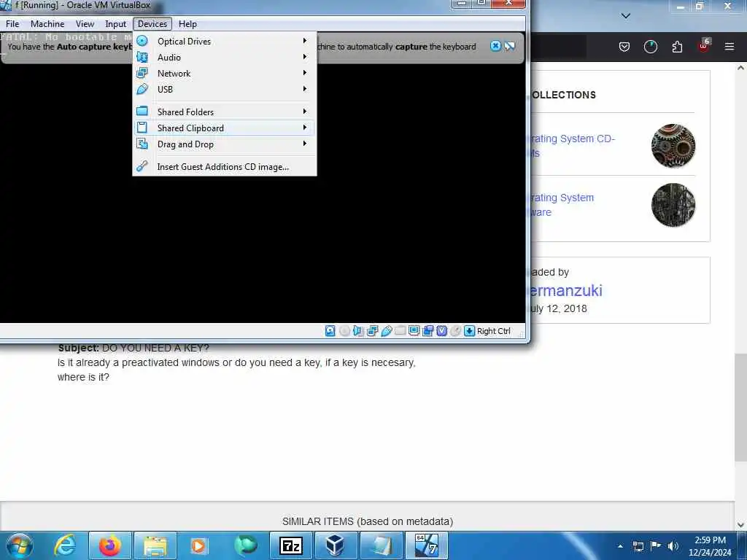Open the Input menu

(115, 24)
